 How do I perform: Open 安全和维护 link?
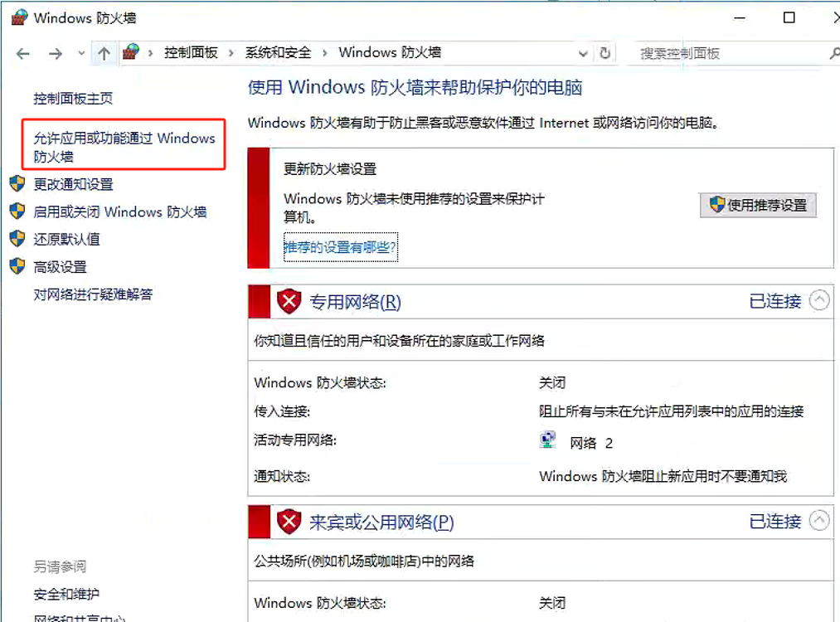(66, 594)
